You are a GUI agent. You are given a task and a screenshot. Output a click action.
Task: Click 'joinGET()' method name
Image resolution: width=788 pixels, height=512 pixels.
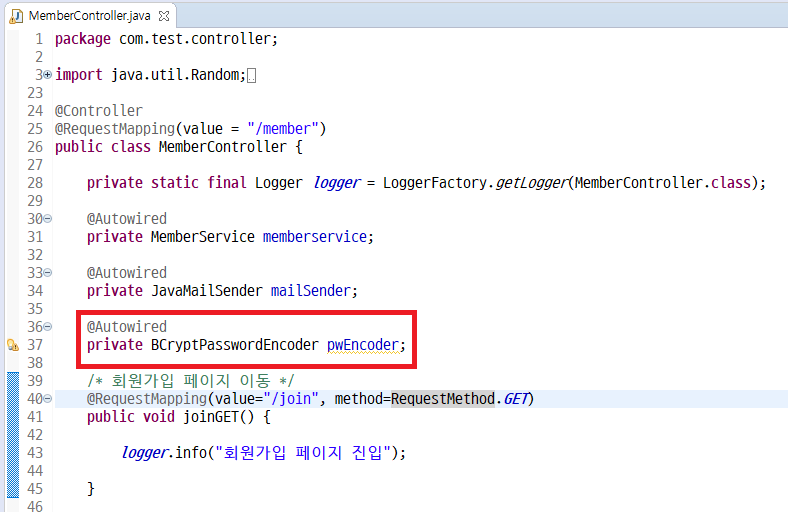coord(219,417)
